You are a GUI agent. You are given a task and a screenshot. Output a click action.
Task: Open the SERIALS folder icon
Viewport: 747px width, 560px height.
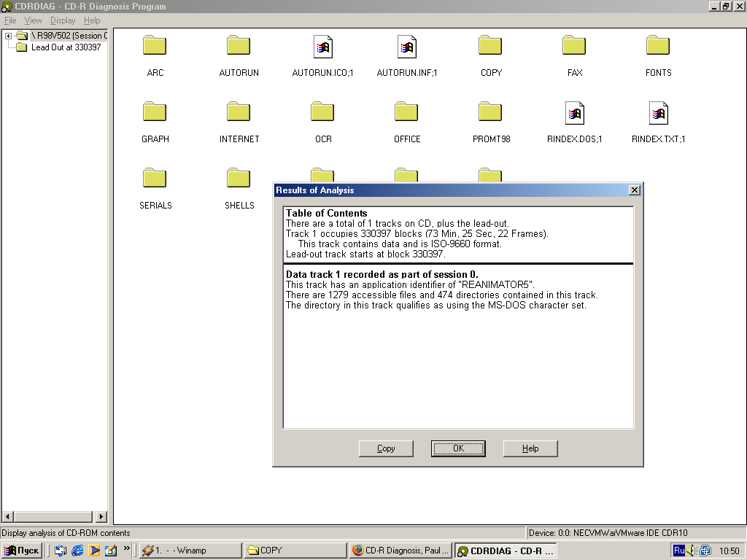click(155, 179)
